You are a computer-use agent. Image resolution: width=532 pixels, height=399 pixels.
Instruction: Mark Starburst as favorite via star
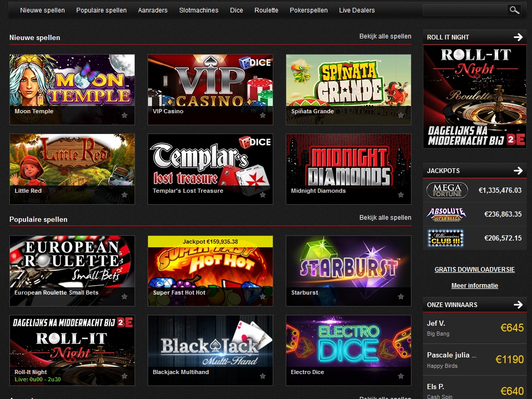[401, 297]
